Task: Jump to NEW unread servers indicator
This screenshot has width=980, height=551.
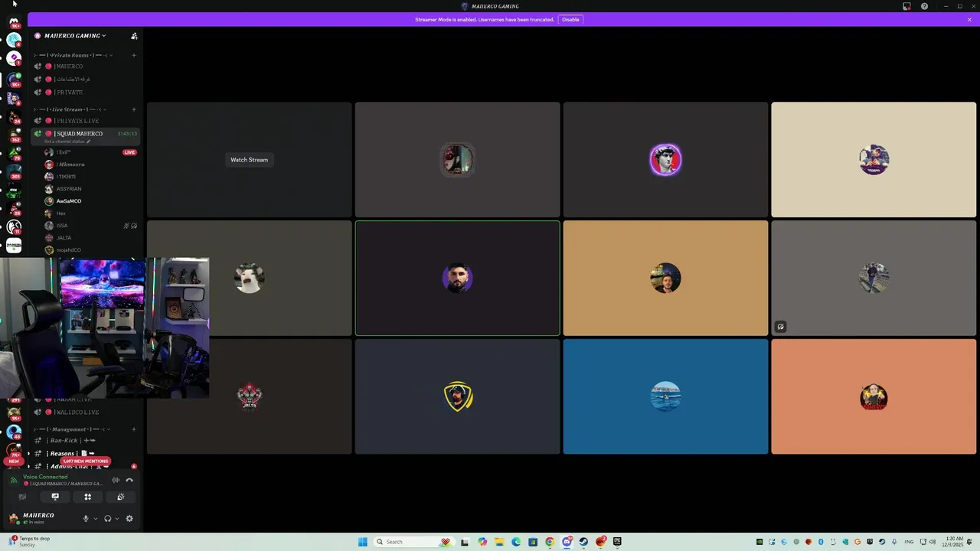Action: click(x=14, y=462)
